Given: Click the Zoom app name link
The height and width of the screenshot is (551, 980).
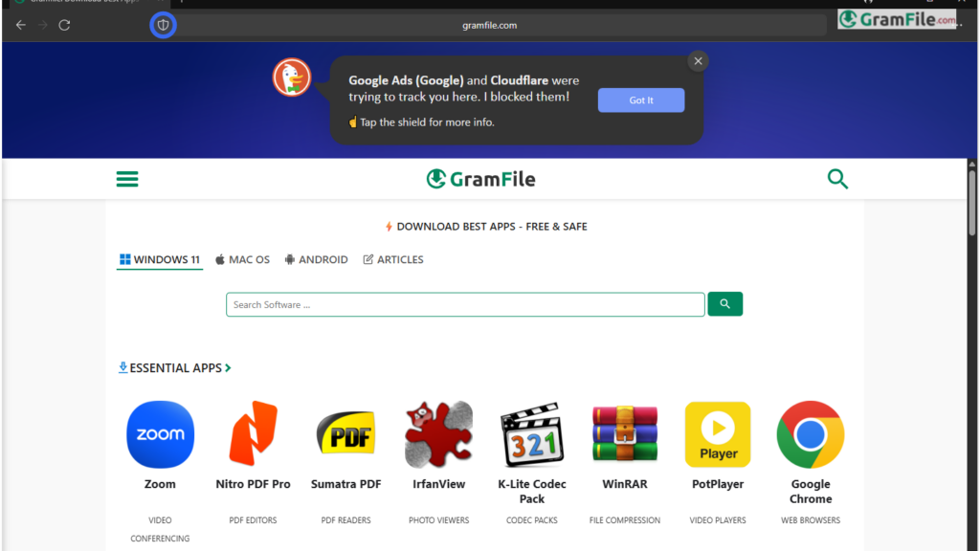Looking at the screenshot, I should click(x=160, y=484).
